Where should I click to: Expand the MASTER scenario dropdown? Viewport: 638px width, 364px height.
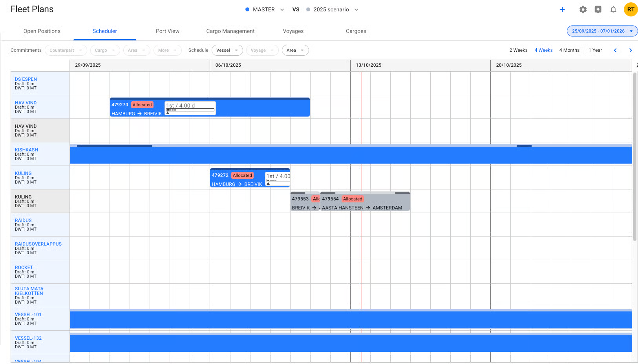click(264, 10)
